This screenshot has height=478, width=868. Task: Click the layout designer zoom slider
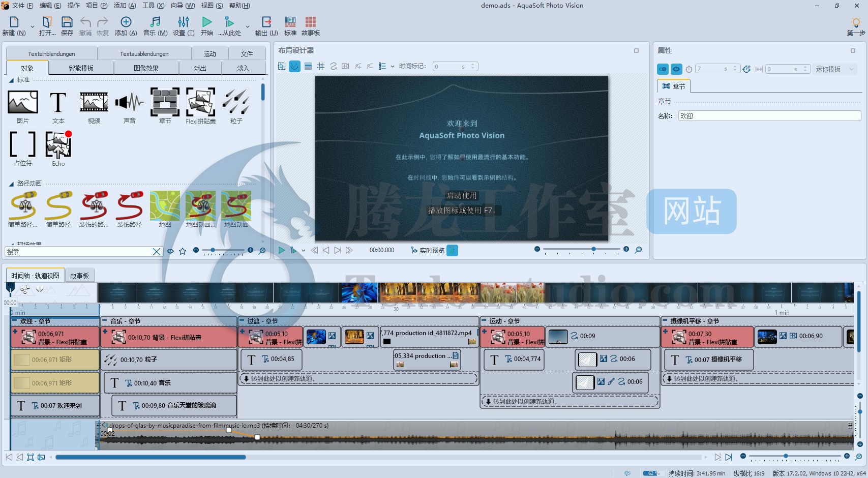[582, 249]
